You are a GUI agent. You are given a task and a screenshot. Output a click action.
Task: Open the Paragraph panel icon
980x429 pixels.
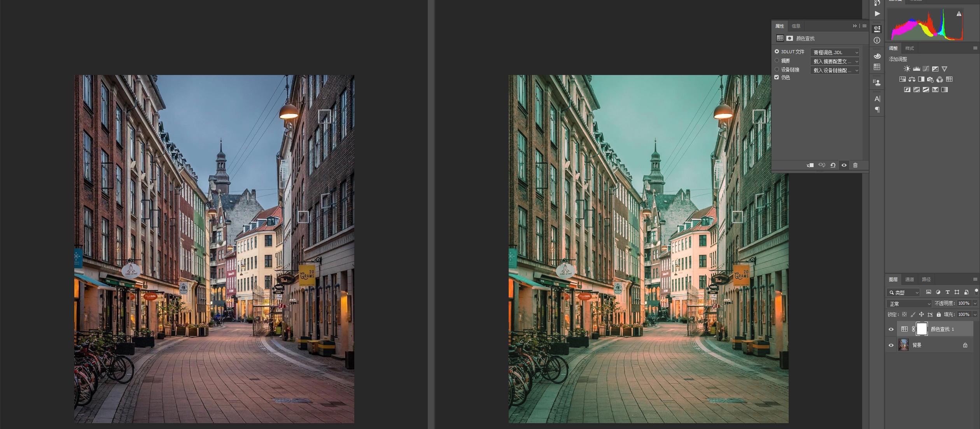click(x=877, y=110)
